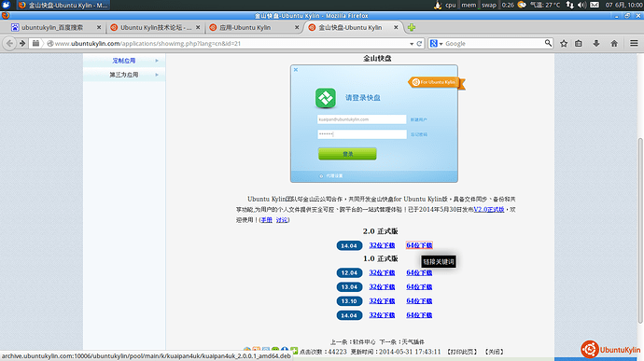Open the 手册 manual link
Screen dimensions: 644x361
click(x=267, y=220)
